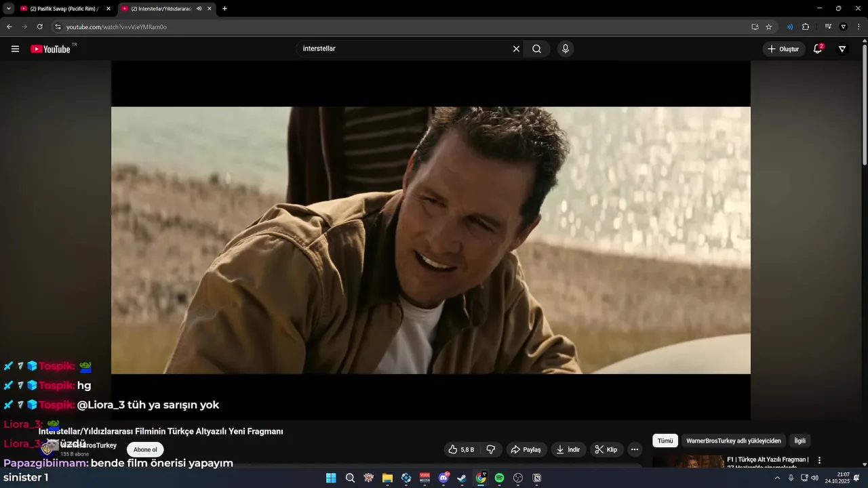Open Spotify from the taskbar
The image size is (868, 488).
pyautogui.click(x=499, y=478)
